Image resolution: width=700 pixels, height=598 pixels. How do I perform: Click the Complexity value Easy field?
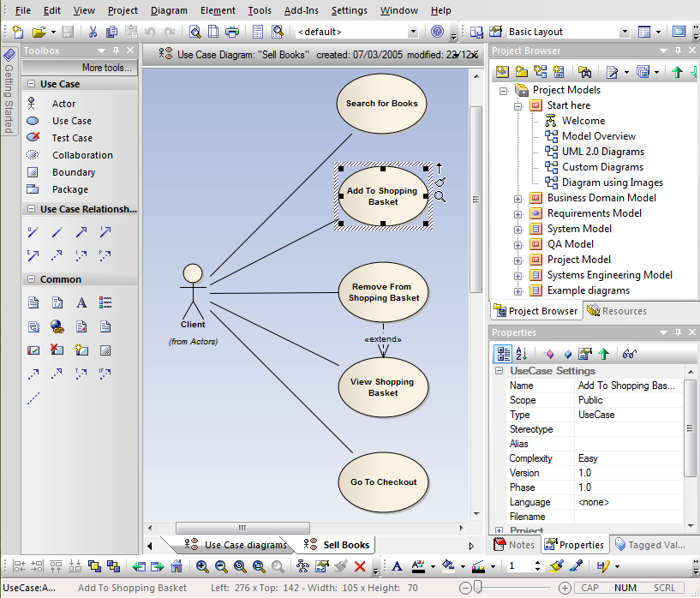point(629,458)
